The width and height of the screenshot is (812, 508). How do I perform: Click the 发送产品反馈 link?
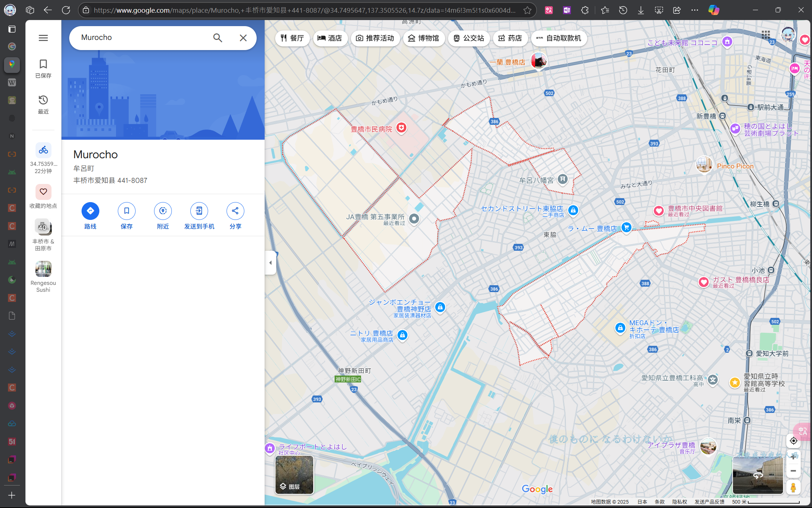click(x=709, y=502)
